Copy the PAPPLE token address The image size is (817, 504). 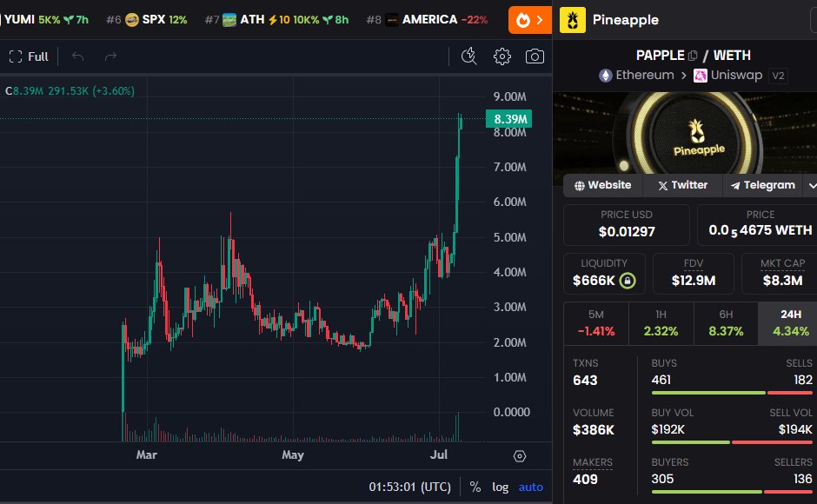pos(693,56)
